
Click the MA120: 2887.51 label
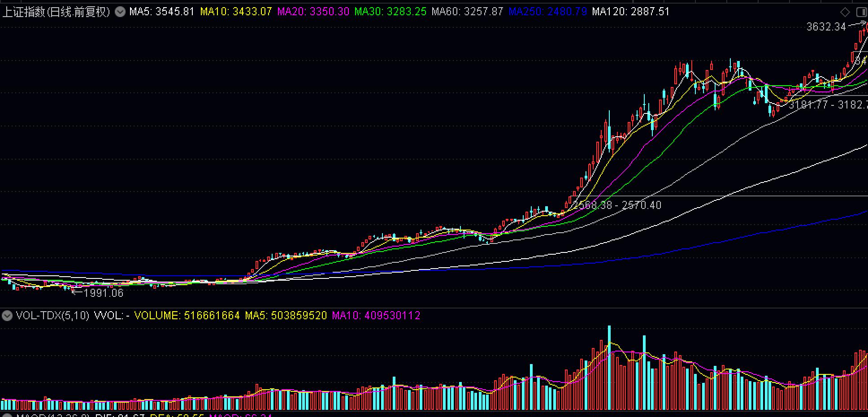tap(631, 11)
